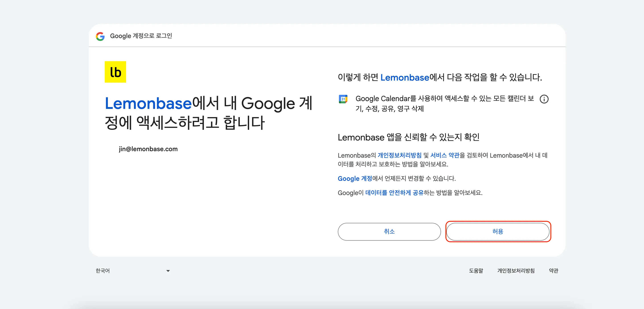
Task: Open the Lemonbase link in the permissions heading
Action: 404,77
